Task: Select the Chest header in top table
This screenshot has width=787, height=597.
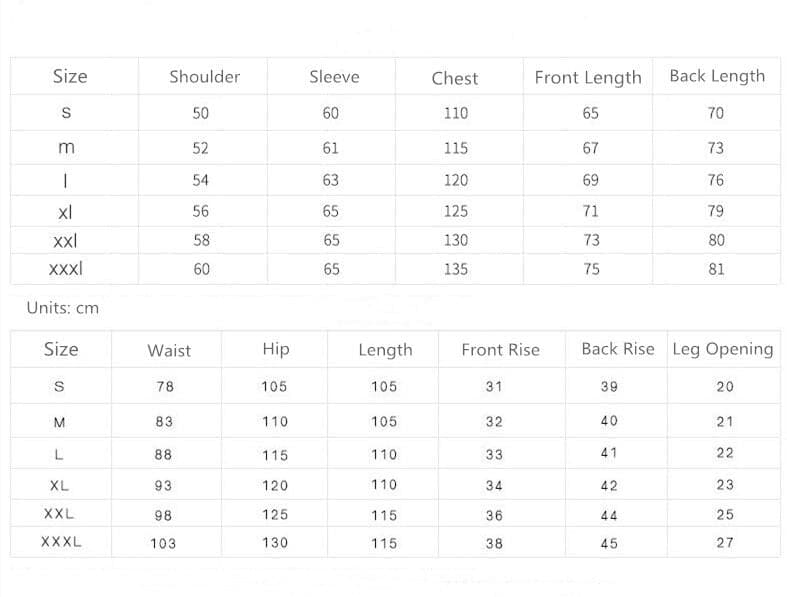Action: [x=455, y=78]
